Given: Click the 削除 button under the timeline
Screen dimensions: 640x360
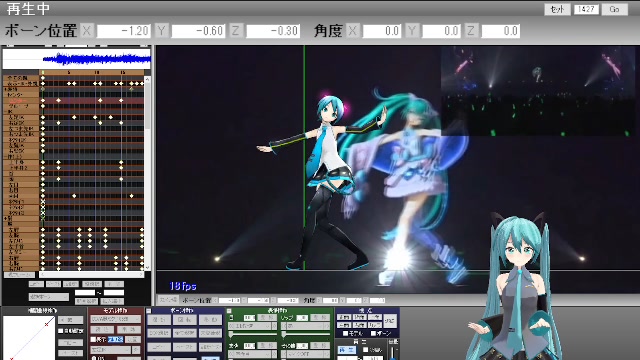Looking at the screenshot, I should click(x=114, y=284).
